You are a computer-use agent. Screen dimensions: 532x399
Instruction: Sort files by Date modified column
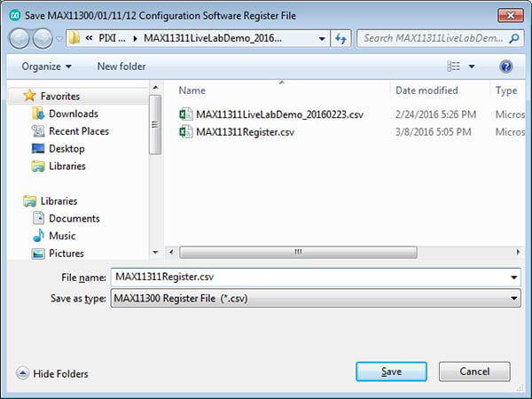point(426,90)
